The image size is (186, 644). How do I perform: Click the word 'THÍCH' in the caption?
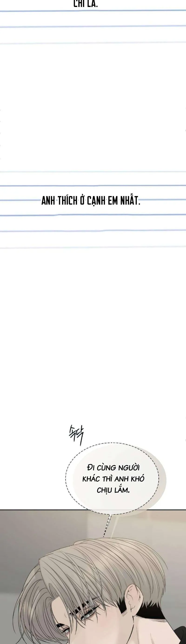[67, 201]
